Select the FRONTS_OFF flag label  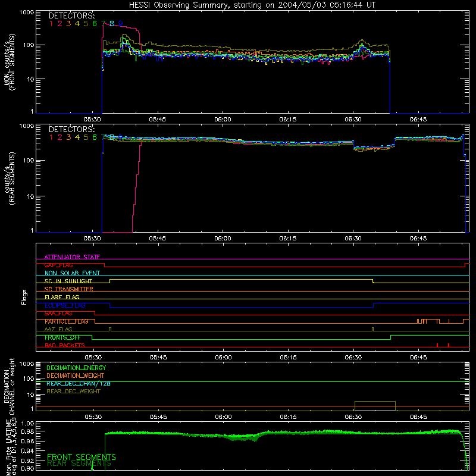62,337
